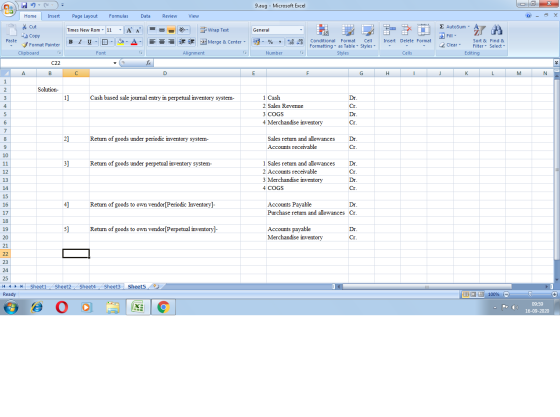The height and width of the screenshot is (417, 560).
Task: Apply comma style
Action: [280, 42]
